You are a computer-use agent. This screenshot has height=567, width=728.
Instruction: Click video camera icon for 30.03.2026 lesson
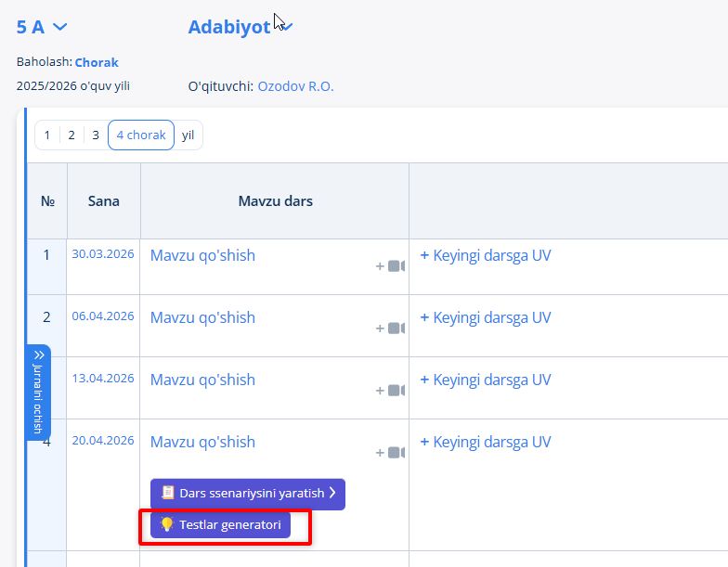click(x=396, y=266)
